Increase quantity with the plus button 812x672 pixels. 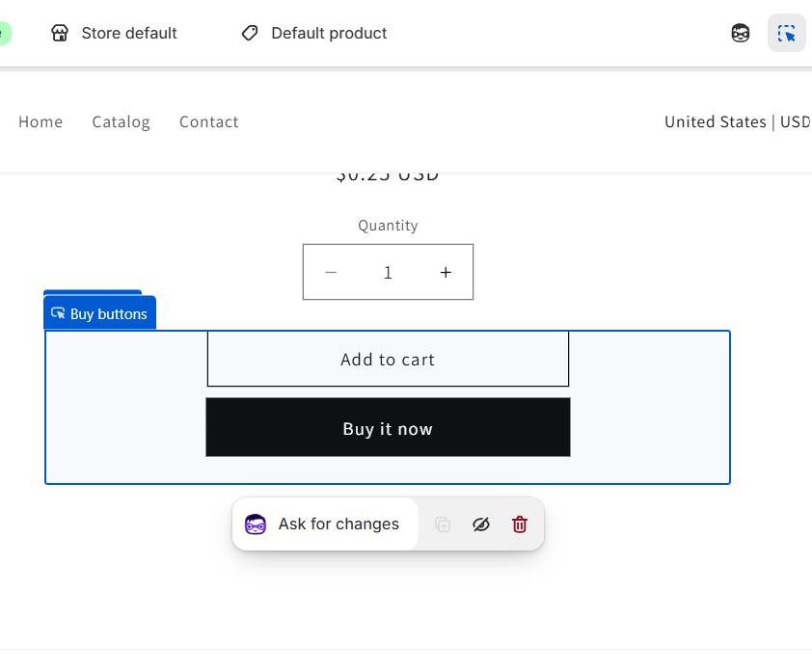(446, 272)
